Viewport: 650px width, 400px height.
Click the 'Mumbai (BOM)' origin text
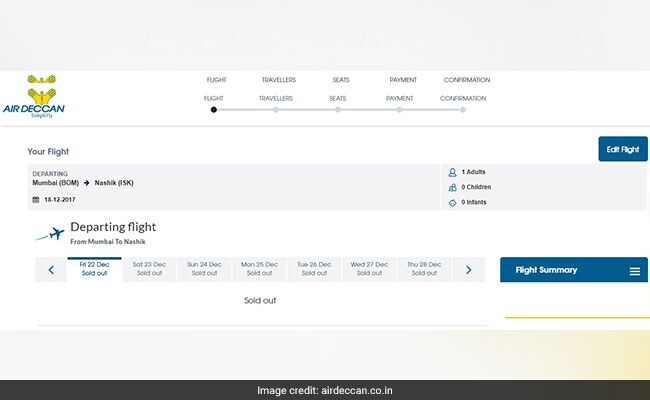(x=56, y=183)
